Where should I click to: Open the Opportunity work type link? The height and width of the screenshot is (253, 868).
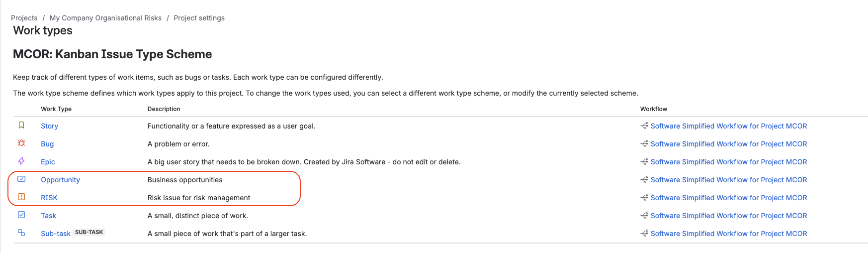pyautogui.click(x=60, y=180)
